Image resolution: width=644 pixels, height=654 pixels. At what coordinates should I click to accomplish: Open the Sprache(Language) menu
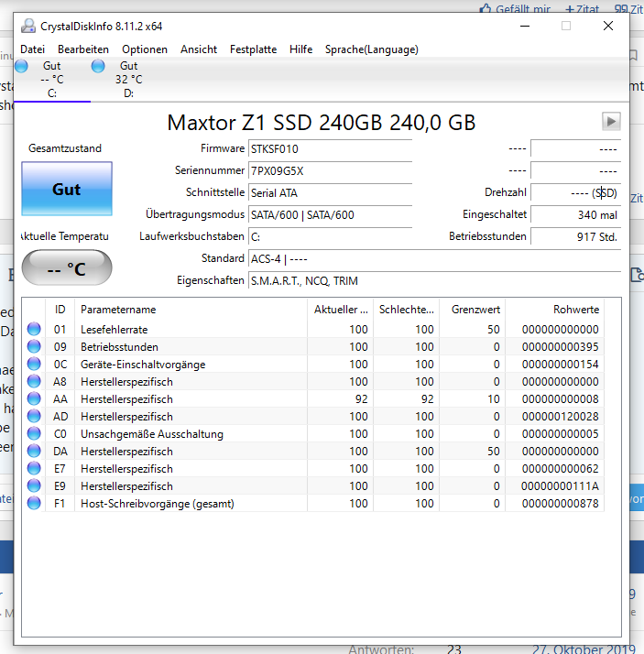point(372,49)
